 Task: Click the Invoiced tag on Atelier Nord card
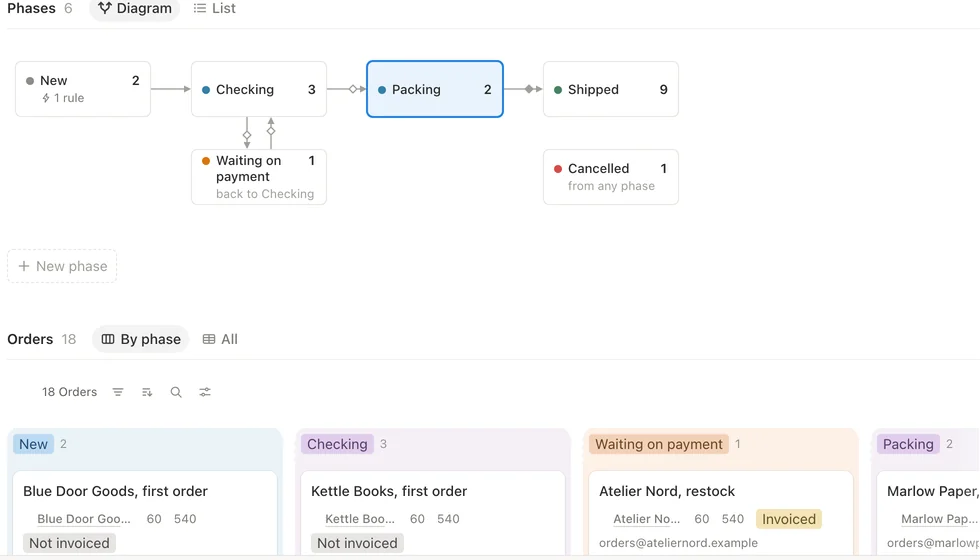(x=789, y=519)
